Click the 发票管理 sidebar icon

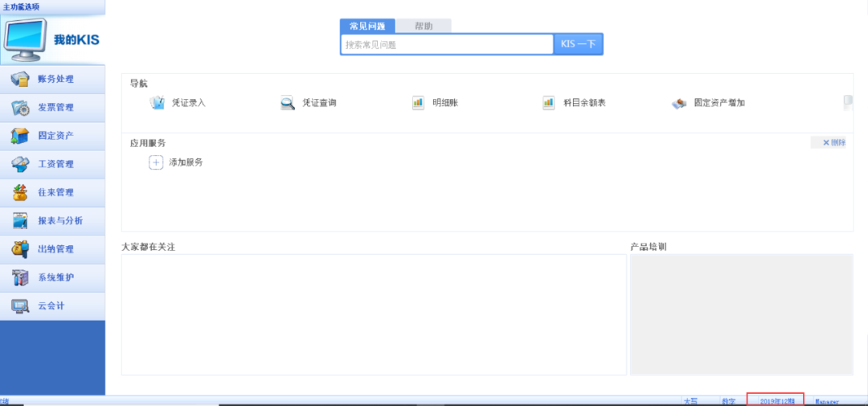point(20,108)
